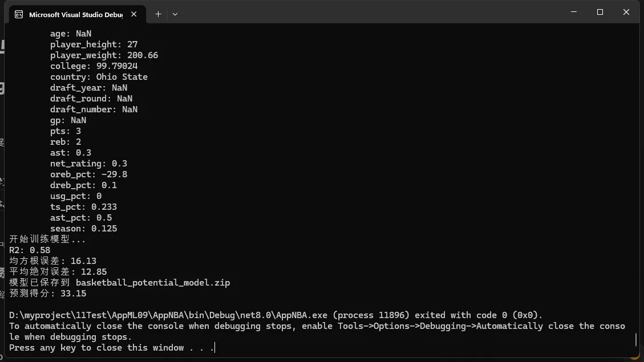Maximize the terminal window
The image size is (644, 362).
point(600,12)
